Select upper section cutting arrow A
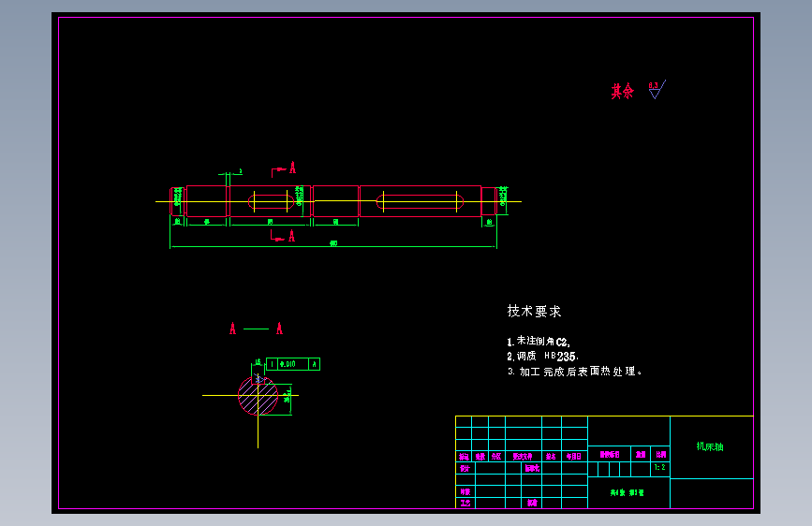Screen dimensions: 812x526 284,169
